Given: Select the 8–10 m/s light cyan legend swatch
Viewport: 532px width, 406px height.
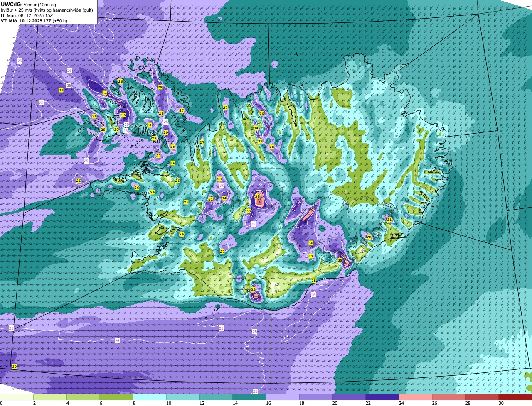Looking at the screenshot, I should tap(150, 397).
